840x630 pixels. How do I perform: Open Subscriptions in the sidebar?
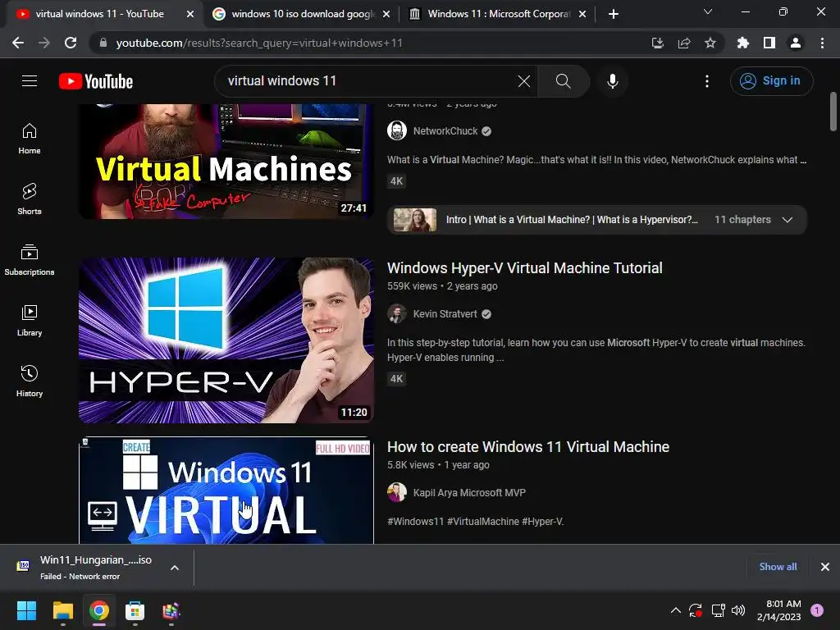point(30,260)
